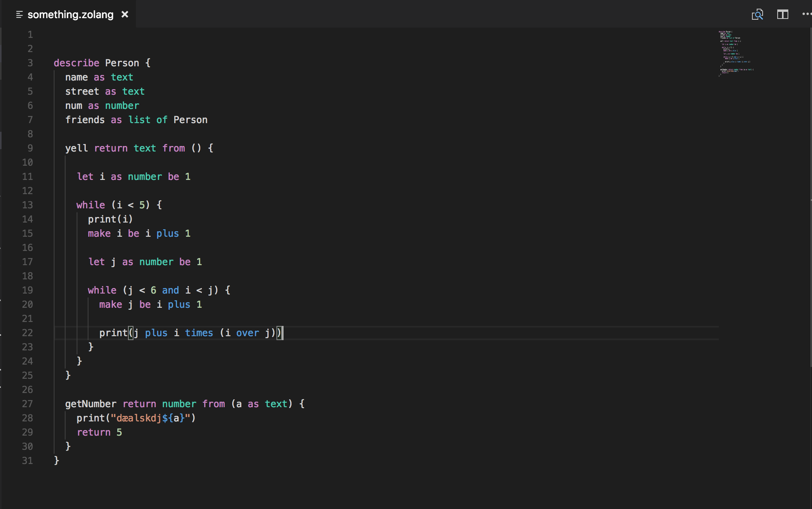Close the something.zolang tab
812x509 pixels.
coord(125,15)
